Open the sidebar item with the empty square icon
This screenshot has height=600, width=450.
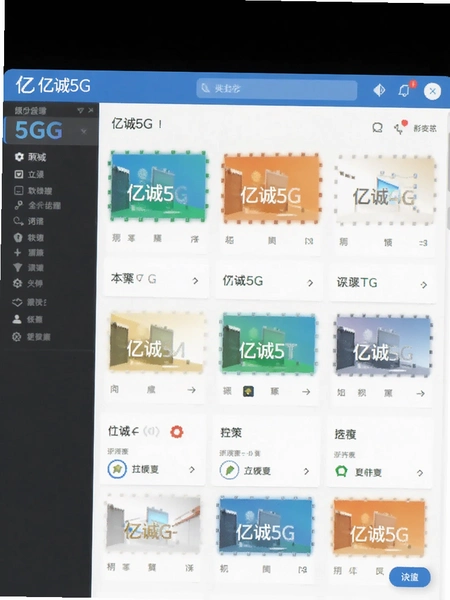pos(33,190)
